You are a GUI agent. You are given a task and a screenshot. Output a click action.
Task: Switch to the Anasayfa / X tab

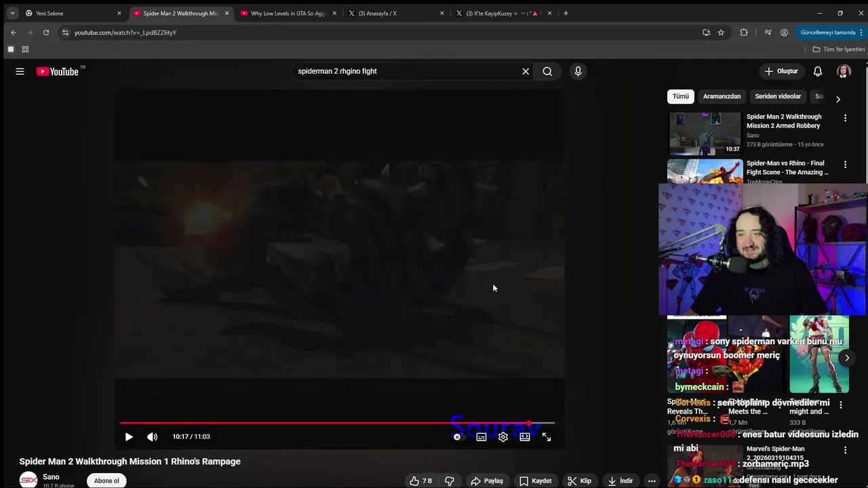coord(395,13)
